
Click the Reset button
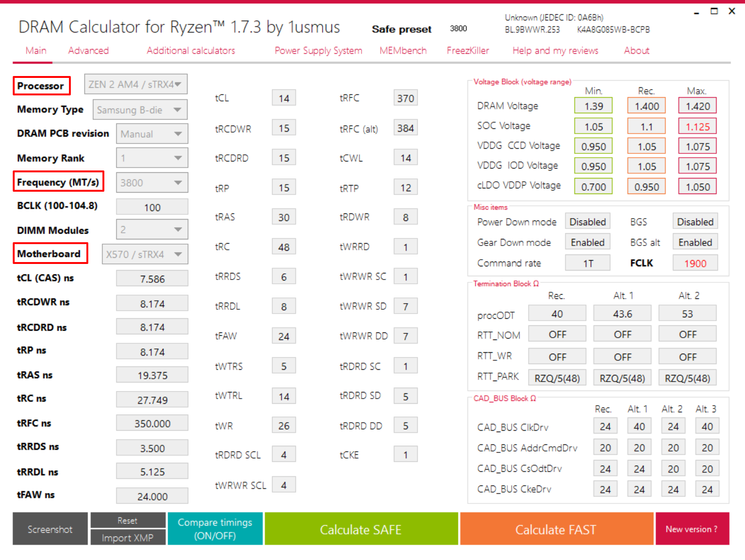(127, 520)
